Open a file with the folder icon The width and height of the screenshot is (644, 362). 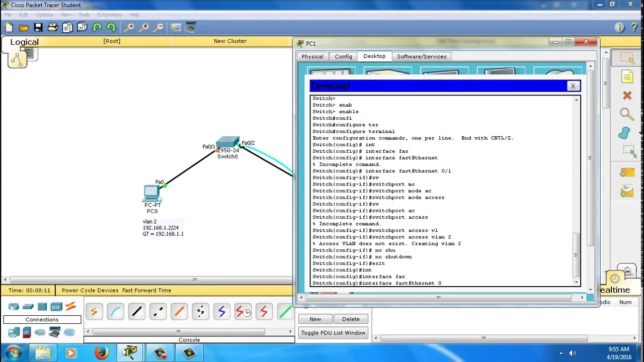point(24,28)
